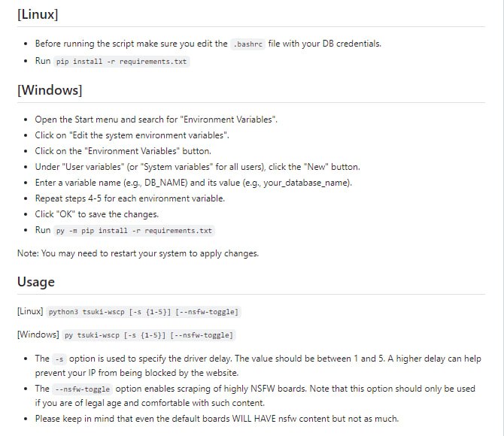Click the Usage section heading
The image size is (504, 436).
click(36, 282)
